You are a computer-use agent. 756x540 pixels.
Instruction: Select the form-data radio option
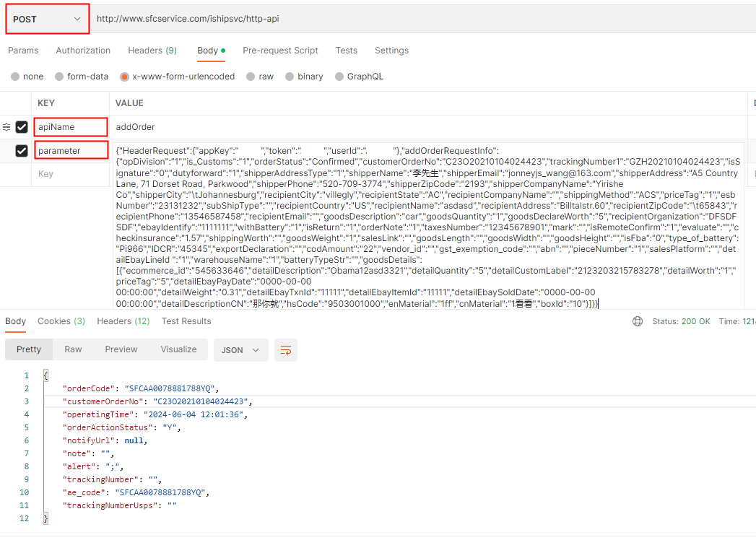(x=58, y=77)
